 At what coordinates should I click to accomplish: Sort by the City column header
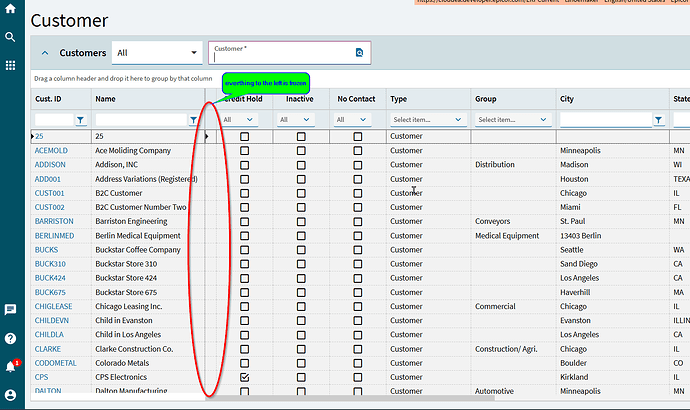pos(567,99)
